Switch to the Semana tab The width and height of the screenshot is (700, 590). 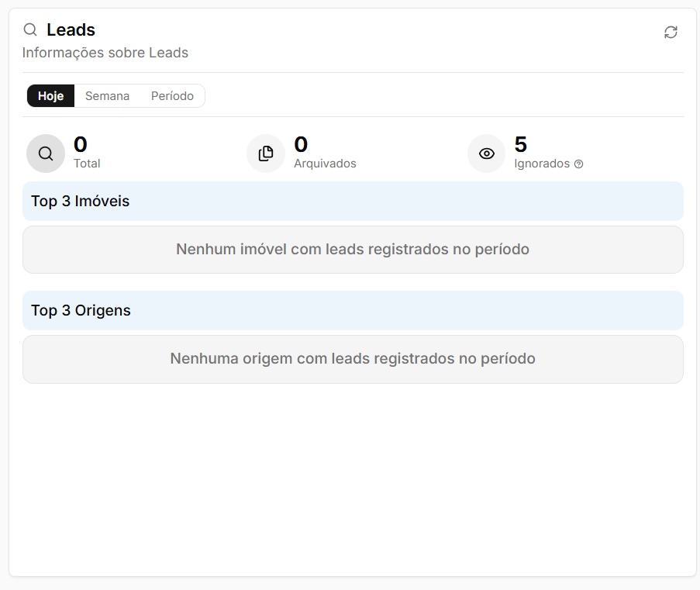coord(107,96)
